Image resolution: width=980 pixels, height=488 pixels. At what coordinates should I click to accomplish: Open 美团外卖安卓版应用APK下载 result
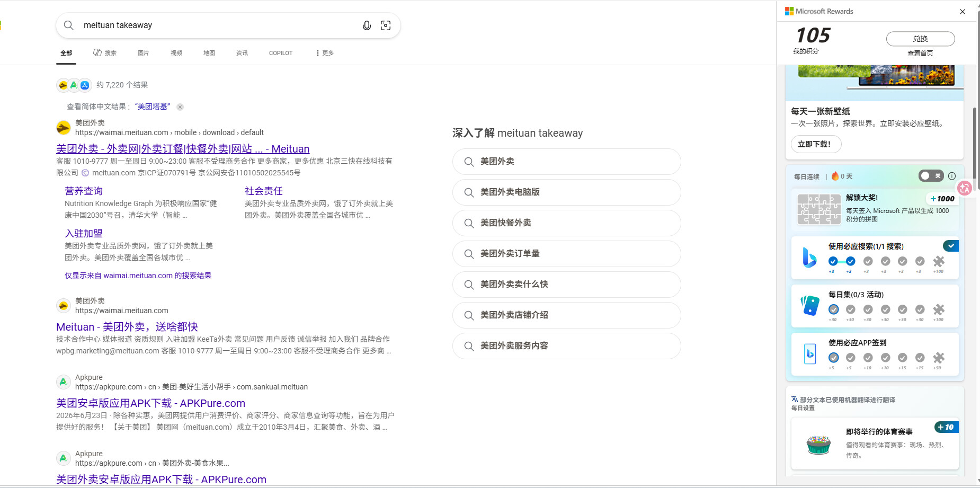pyautogui.click(x=162, y=480)
